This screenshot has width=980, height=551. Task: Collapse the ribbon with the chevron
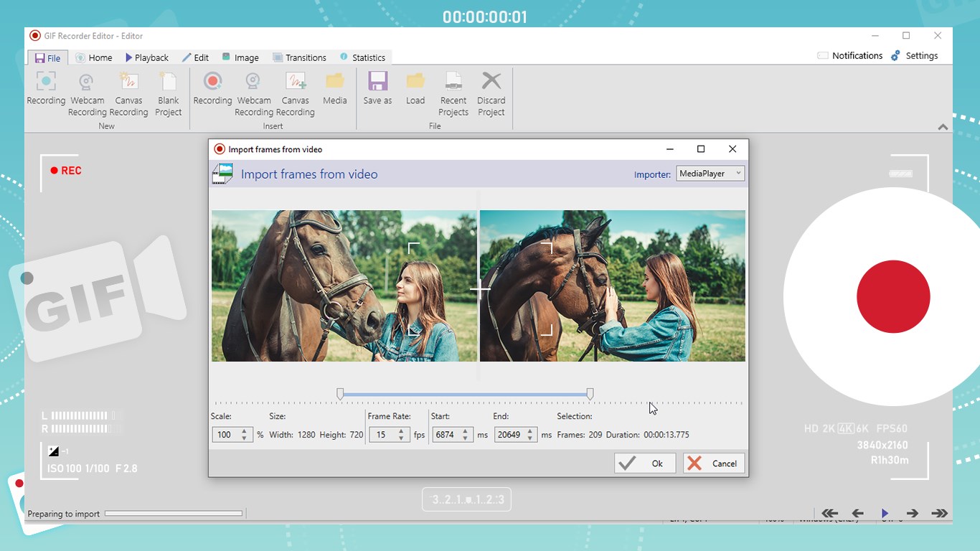(x=943, y=127)
